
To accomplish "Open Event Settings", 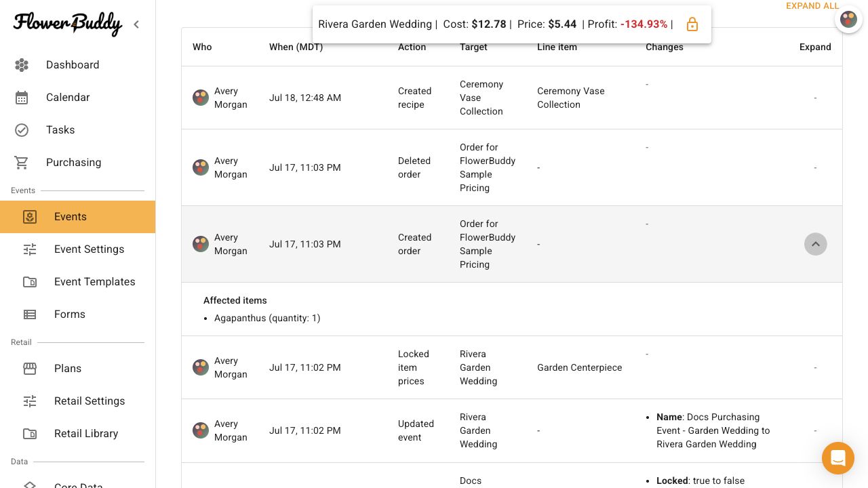I will (78, 249).
